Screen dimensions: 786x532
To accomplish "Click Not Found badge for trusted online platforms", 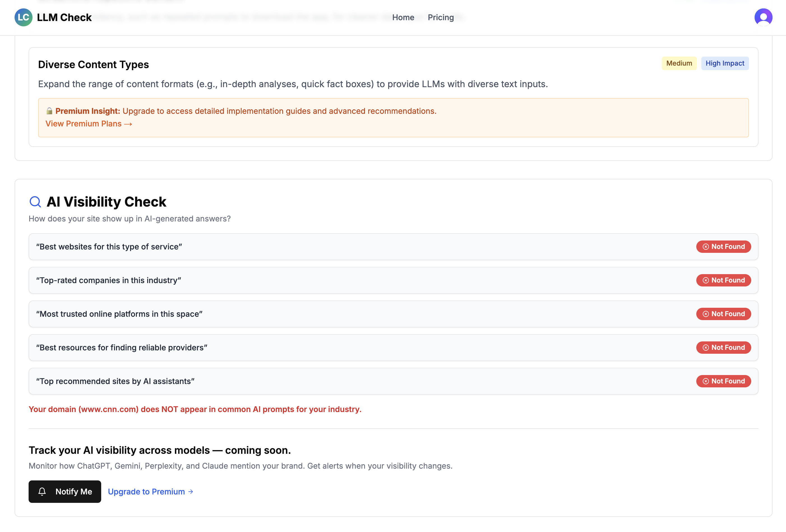I will [723, 314].
